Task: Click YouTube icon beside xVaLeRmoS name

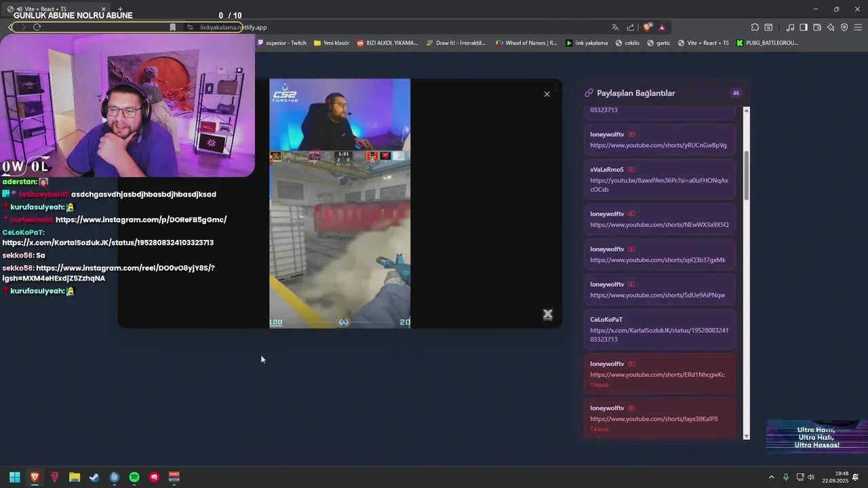Action: (x=631, y=169)
